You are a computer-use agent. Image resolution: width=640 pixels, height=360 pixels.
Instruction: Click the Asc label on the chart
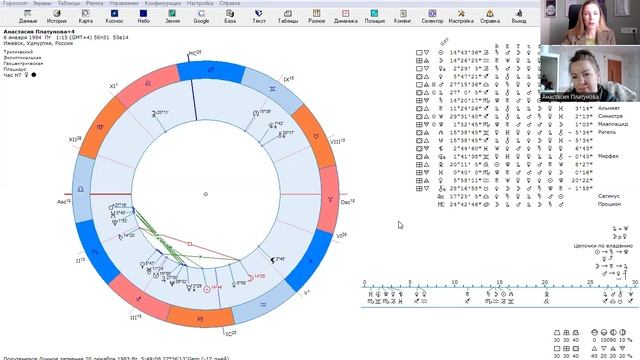tap(64, 202)
